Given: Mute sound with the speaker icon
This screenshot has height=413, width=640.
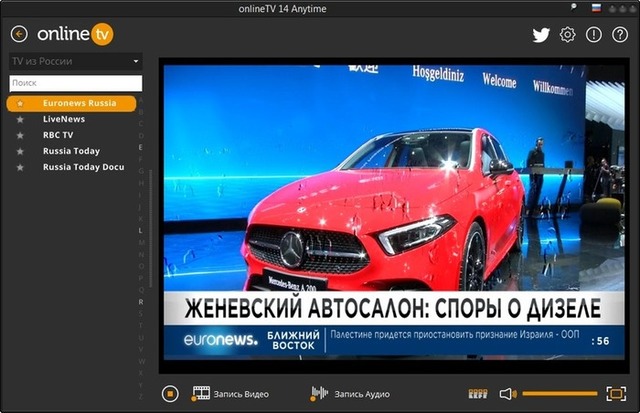Looking at the screenshot, I should pos(507,394).
